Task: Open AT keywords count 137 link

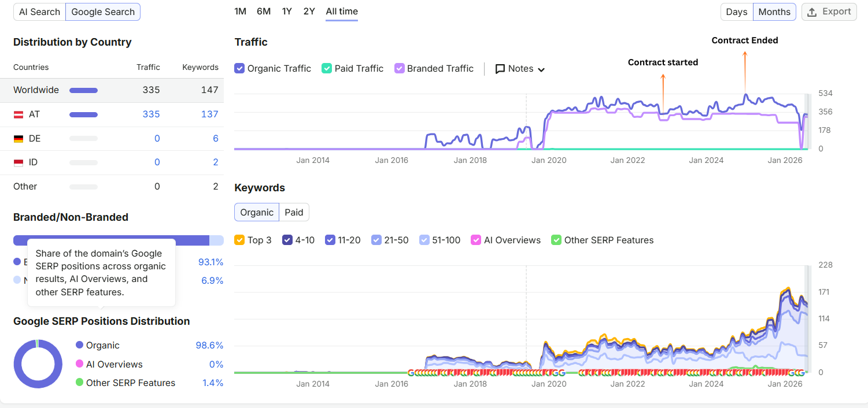Action: (209, 114)
